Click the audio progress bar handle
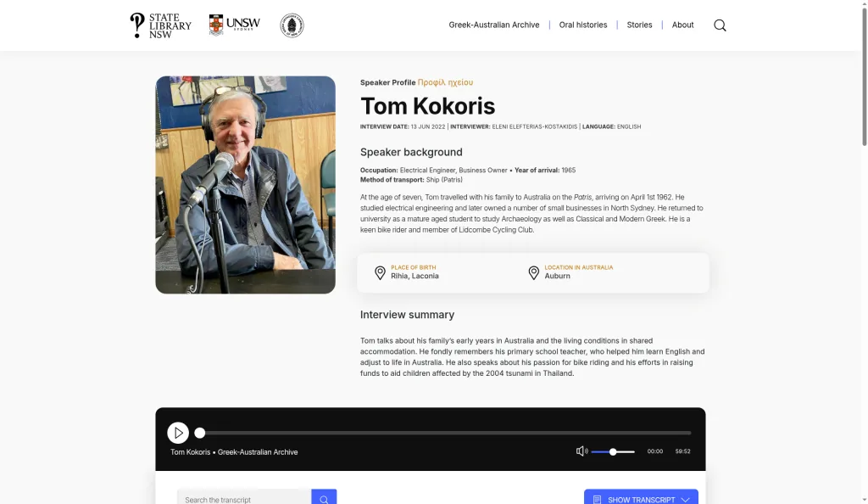This screenshot has width=868, height=504. 200,433
